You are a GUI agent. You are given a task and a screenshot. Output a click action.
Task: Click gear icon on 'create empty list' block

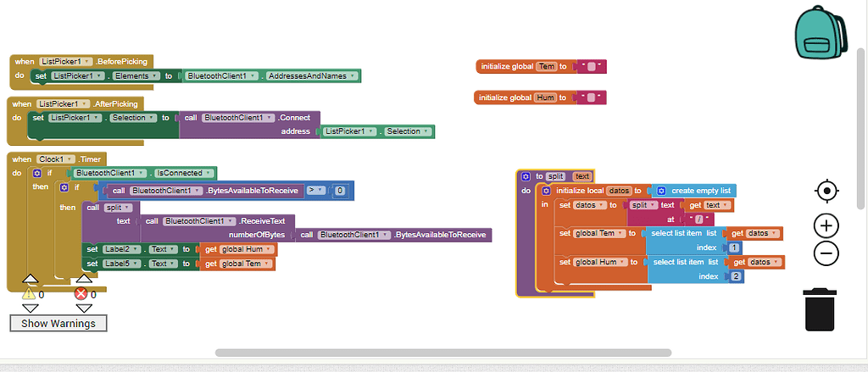[x=661, y=191]
